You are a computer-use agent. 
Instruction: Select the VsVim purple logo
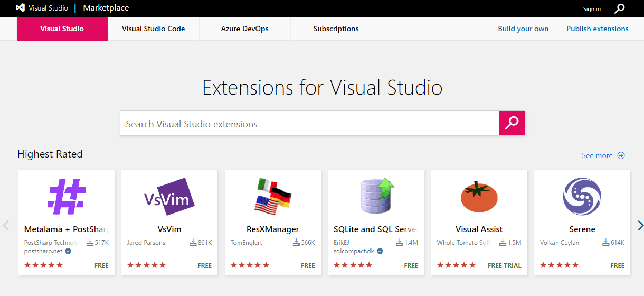click(169, 197)
